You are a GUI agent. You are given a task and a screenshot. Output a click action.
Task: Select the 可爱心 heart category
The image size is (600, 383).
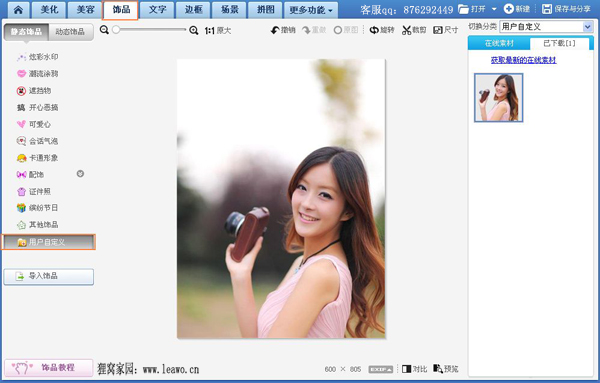34,124
